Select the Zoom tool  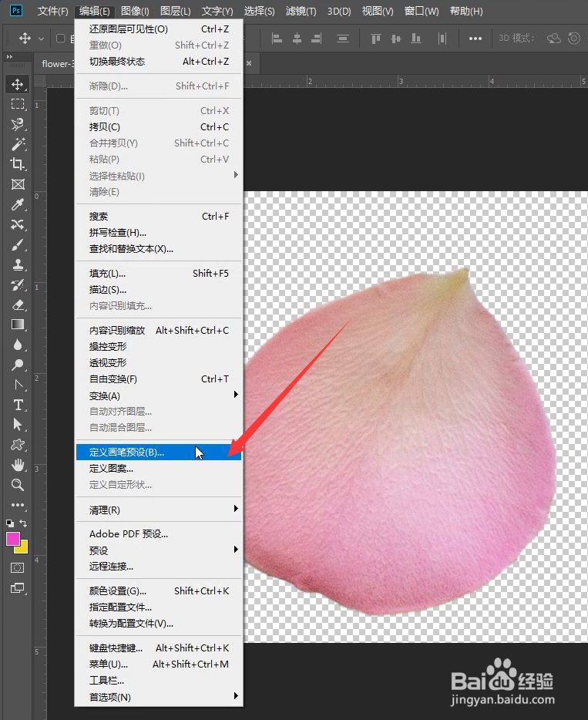[18, 485]
